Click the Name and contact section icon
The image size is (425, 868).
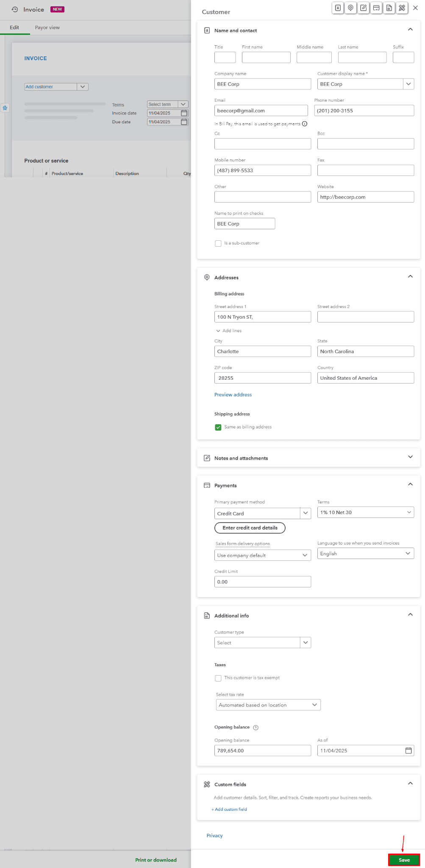pos(207,31)
